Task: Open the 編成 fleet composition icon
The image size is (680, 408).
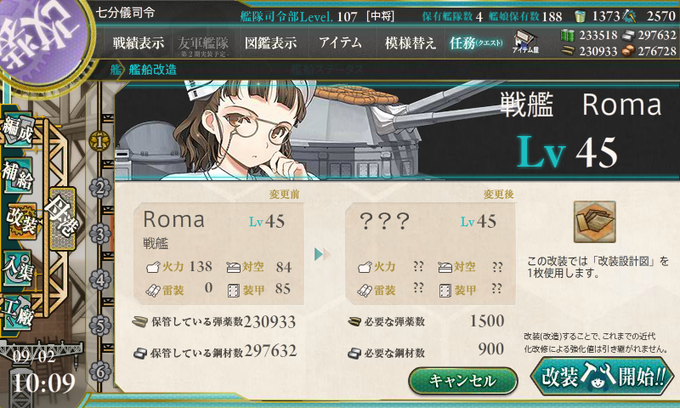Action: click(18, 131)
